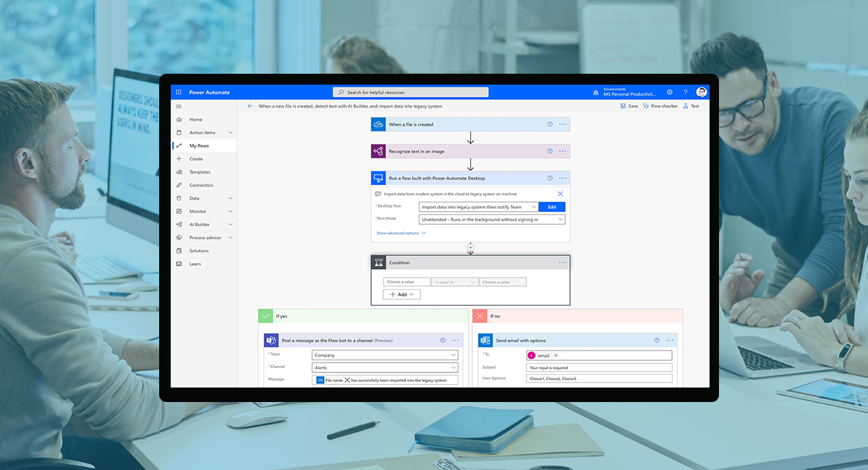Click the Outlook icon on Send email
The height and width of the screenshot is (470, 868).
(485, 340)
